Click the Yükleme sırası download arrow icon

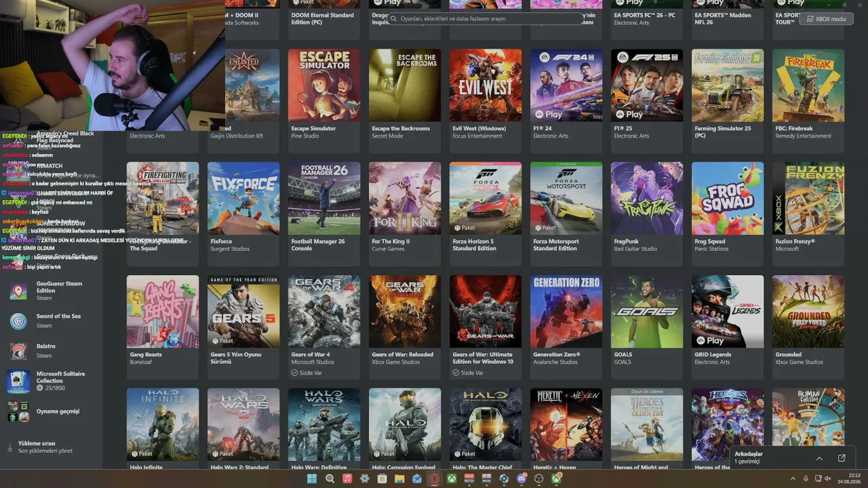(10, 447)
